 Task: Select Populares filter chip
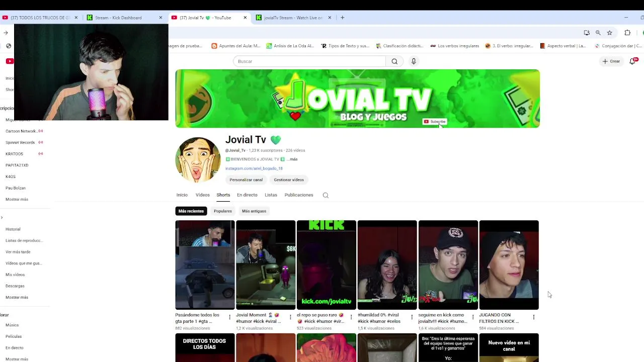tap(223, 211)
